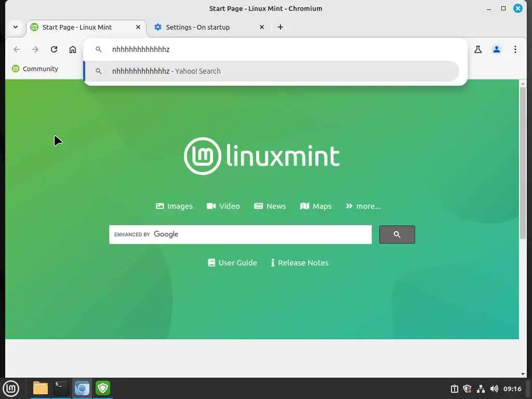This screenshot has width=532, height=399.
Task: Click the linuxmint logo
Action: [x=262, y=156]
